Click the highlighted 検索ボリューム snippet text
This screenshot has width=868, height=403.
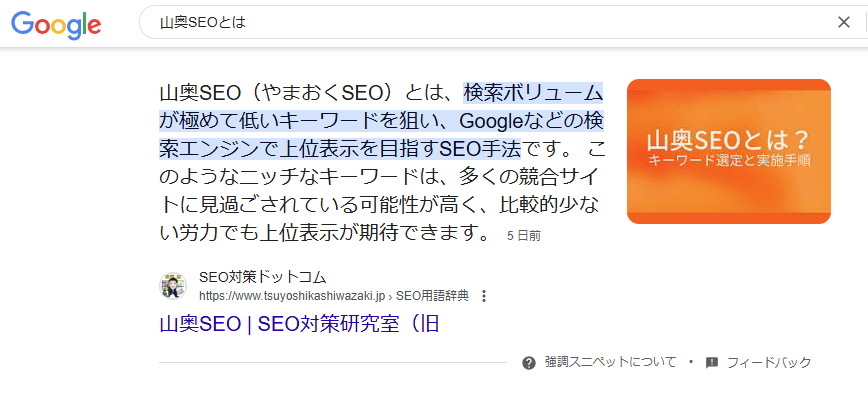(x=533, y=93)
